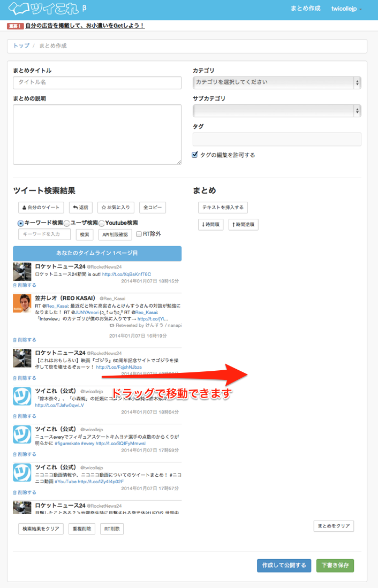Click the RT削除 button
The height and width of the screenshot is (588, 378).
click(x=112, y=529)
